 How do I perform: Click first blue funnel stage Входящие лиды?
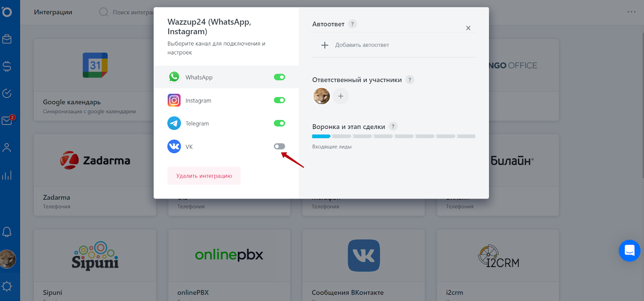coord(321,136)
